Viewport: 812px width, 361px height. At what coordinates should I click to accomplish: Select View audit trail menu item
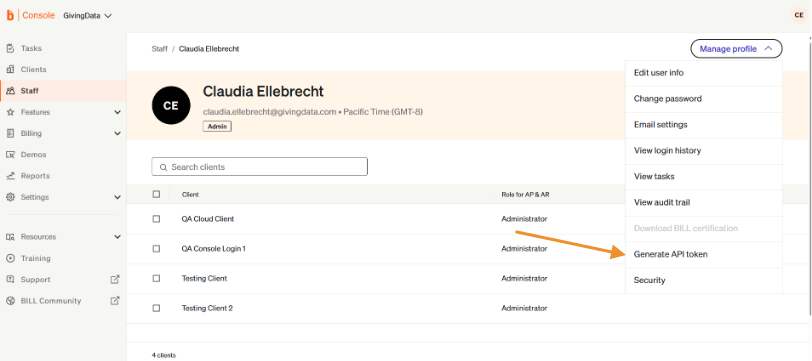[x=703, y=203]
